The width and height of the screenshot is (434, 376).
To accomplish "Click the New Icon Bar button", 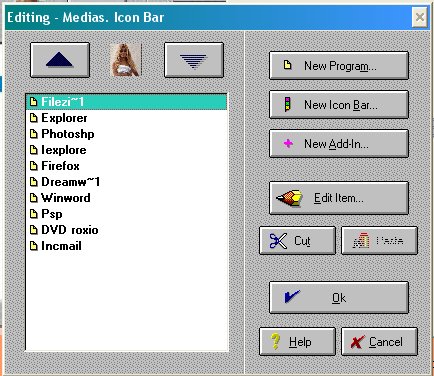I will click(x=339, y=105).
